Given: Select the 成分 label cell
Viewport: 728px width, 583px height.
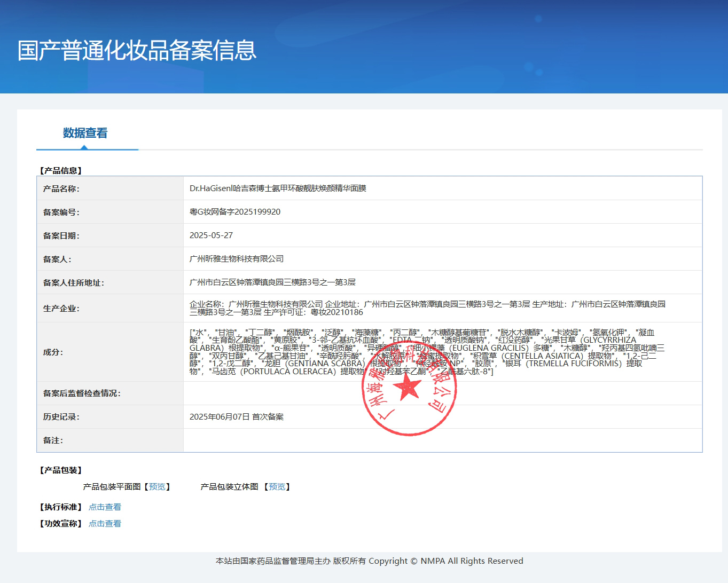Looking at the screenshot, I should pos(110,352).
